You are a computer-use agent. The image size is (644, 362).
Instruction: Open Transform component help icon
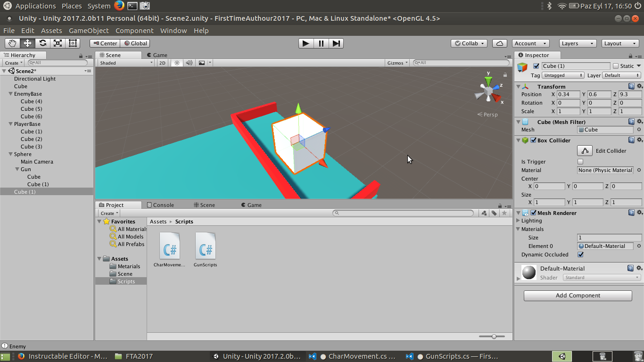click(x=631, y=86)
